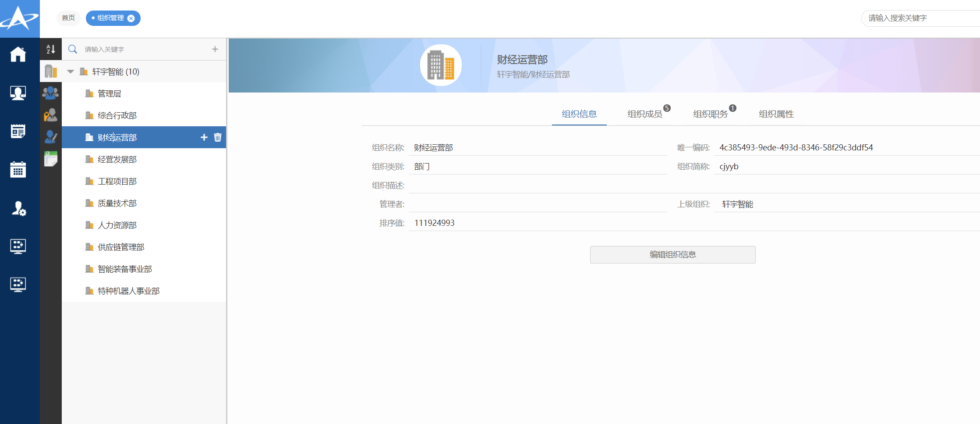The width and height of the screenshot is (980, 424).
Task: Click the search magnifier icon in tree panel
Action: pos(73,49)
